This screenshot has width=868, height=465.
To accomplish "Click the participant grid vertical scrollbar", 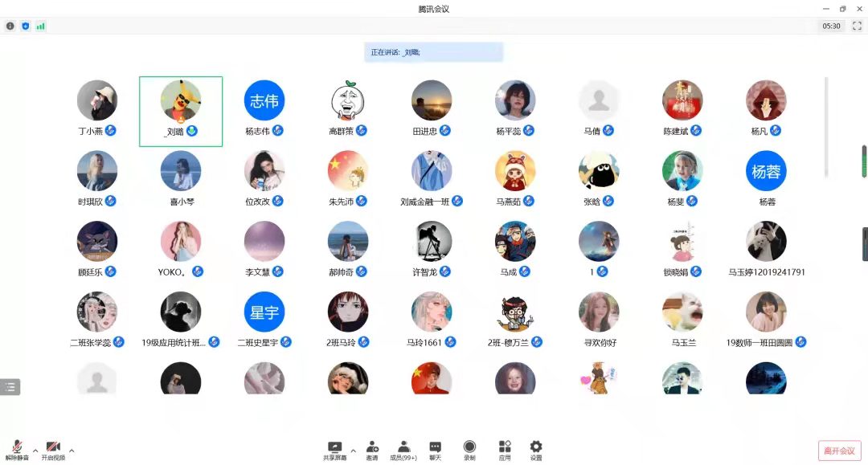I will 826,127.
